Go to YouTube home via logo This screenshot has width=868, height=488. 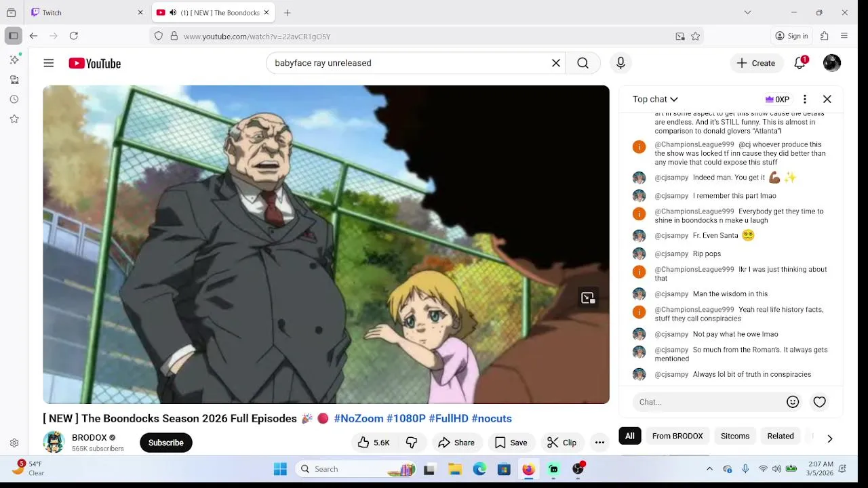pos(95,63)
